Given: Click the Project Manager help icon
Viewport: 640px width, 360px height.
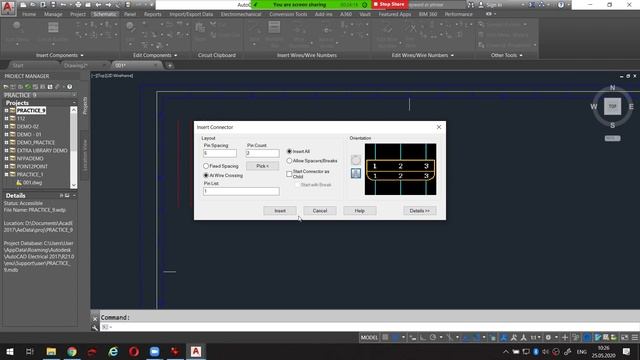Looking at the screenshot, I should (69, 87).
